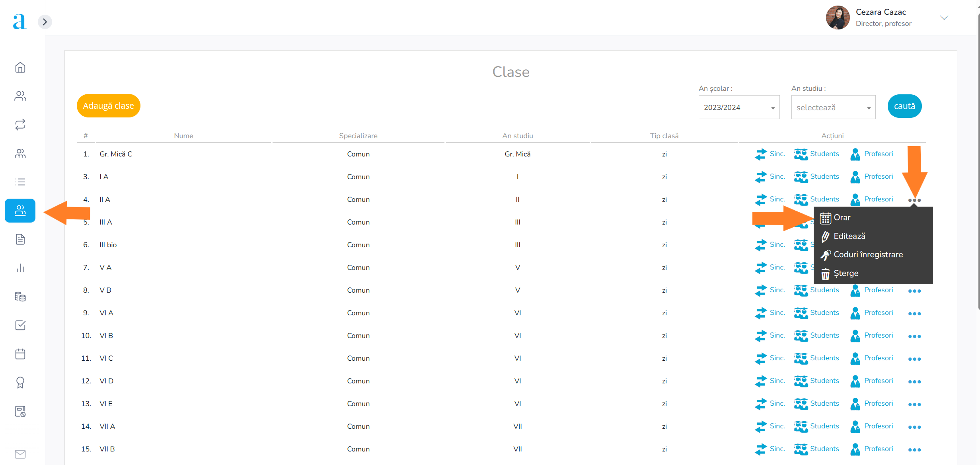
Task: Click the caută search button
Action: point(904,106)
